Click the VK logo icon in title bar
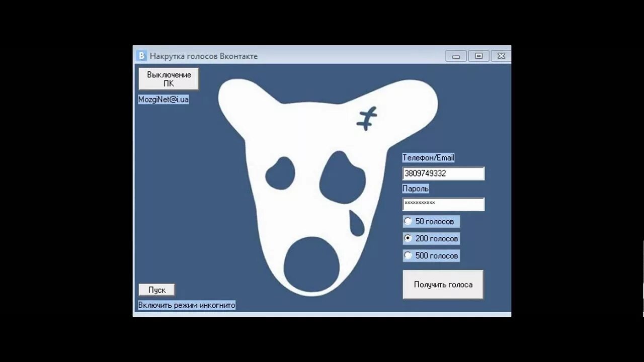The height and width of the screenshot is (362, 644). [141, 56]
